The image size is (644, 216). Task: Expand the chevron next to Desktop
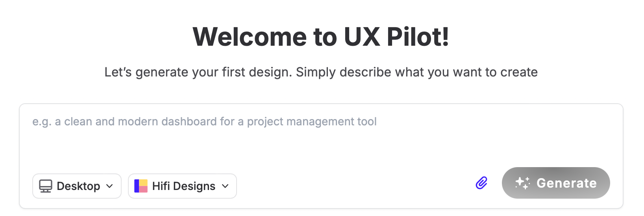pyautogui.click(x=110, y=186)
